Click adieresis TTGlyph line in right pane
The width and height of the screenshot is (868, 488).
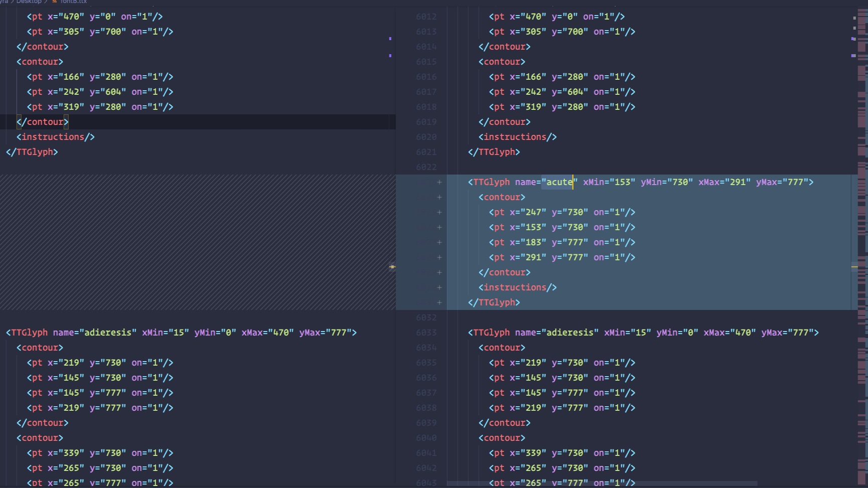[x=643, y=333]
